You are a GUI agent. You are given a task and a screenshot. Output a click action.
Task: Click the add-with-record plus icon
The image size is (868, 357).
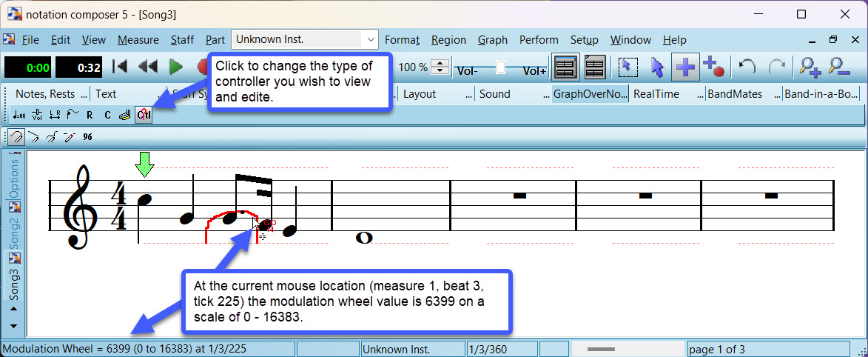[x=713, y=67]
